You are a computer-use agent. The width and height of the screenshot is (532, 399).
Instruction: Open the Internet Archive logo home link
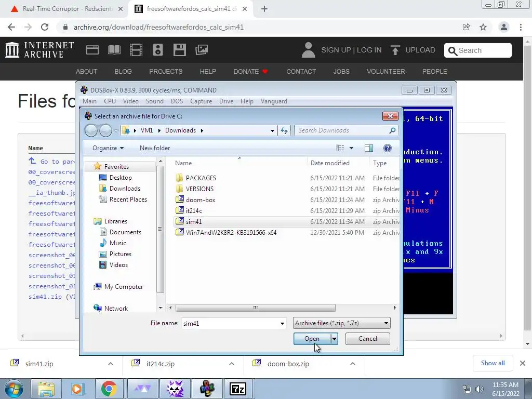click(39, 50)
